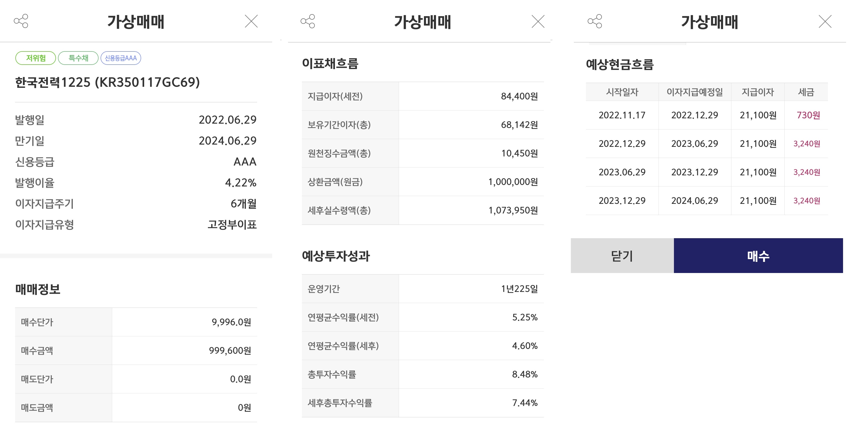Click 총투자수익률 value 8.48%
The height and width of the screenshot is (437, 868).
[525, 374]
